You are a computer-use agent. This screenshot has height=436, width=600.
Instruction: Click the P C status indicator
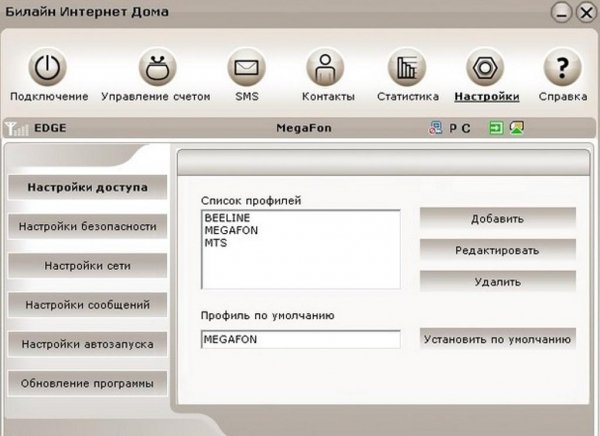[460, 128]
